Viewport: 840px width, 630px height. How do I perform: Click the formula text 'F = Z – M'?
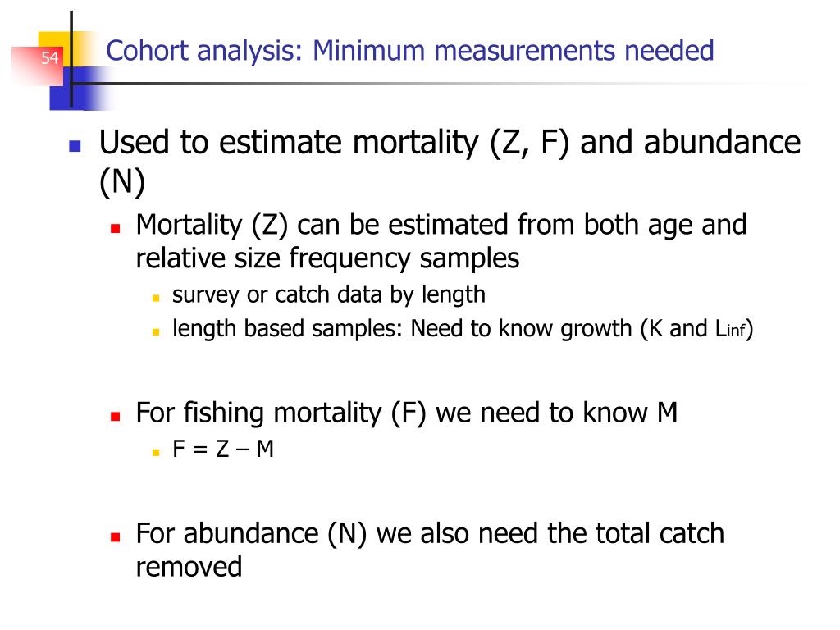tap(223, 449)
